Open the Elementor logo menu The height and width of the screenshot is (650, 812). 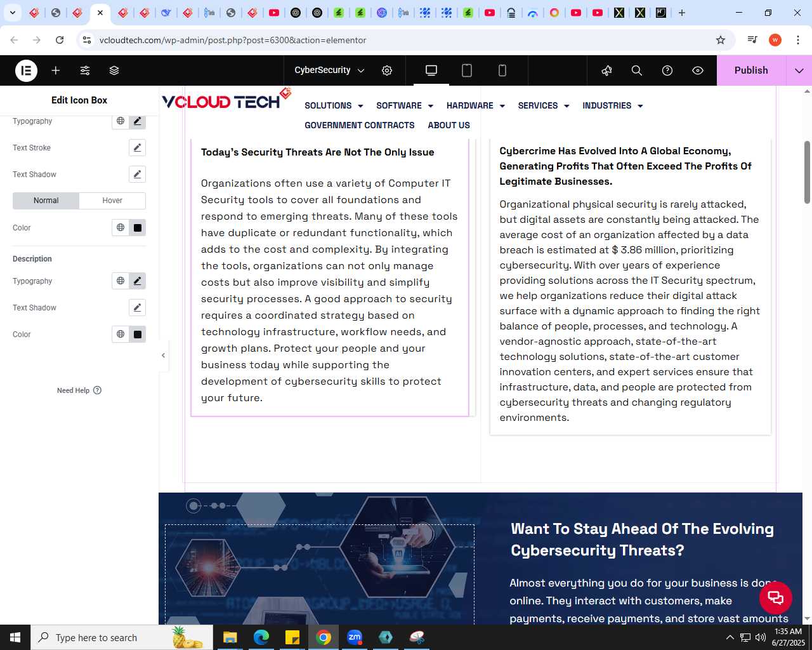[x=26, y=70]
